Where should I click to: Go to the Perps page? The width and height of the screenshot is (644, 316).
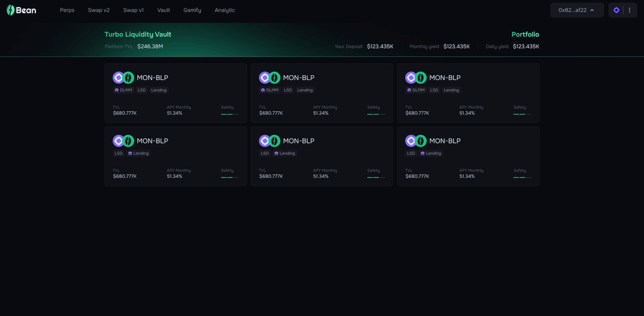[67, 10]
